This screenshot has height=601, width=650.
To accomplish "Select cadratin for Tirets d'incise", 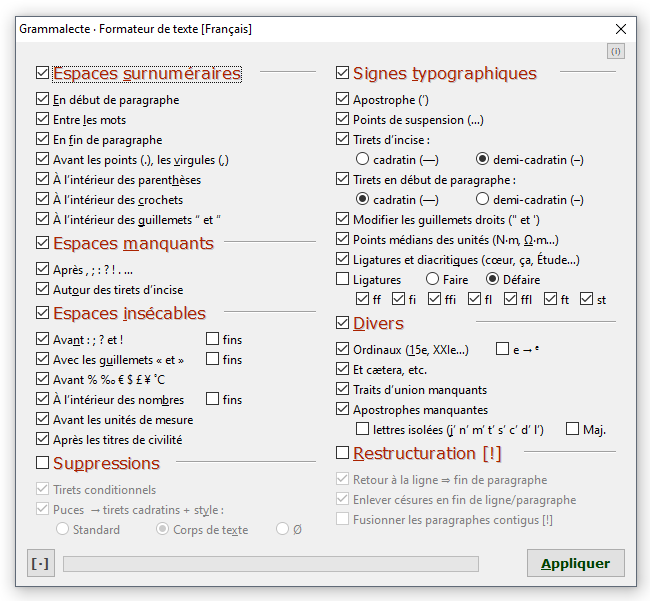I will (362, 159).
